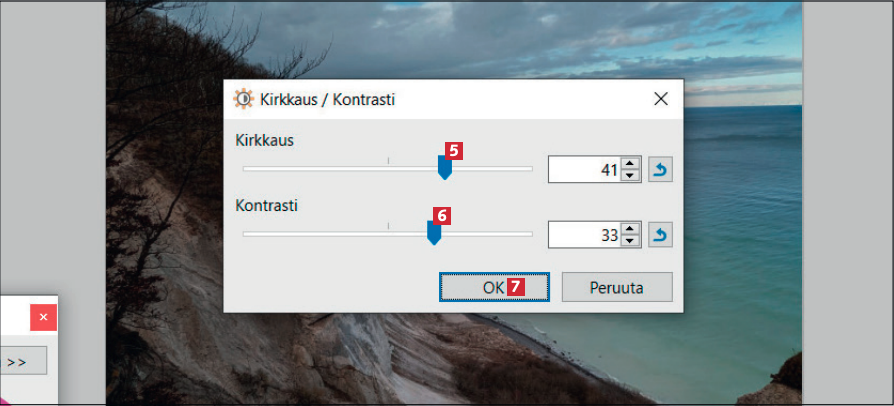Click the Kontrasti slider handle
This screenshot has width=894, height=406.
[434, 233]
